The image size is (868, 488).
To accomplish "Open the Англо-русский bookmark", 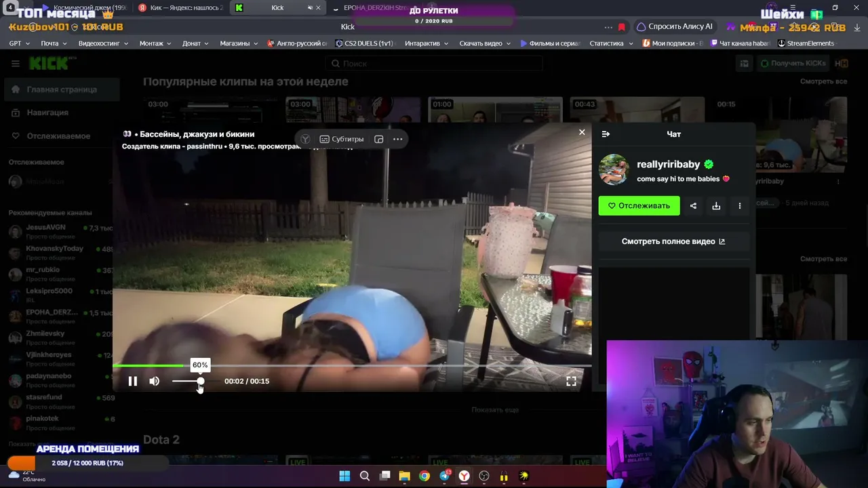I will click(x=298, y=43).
